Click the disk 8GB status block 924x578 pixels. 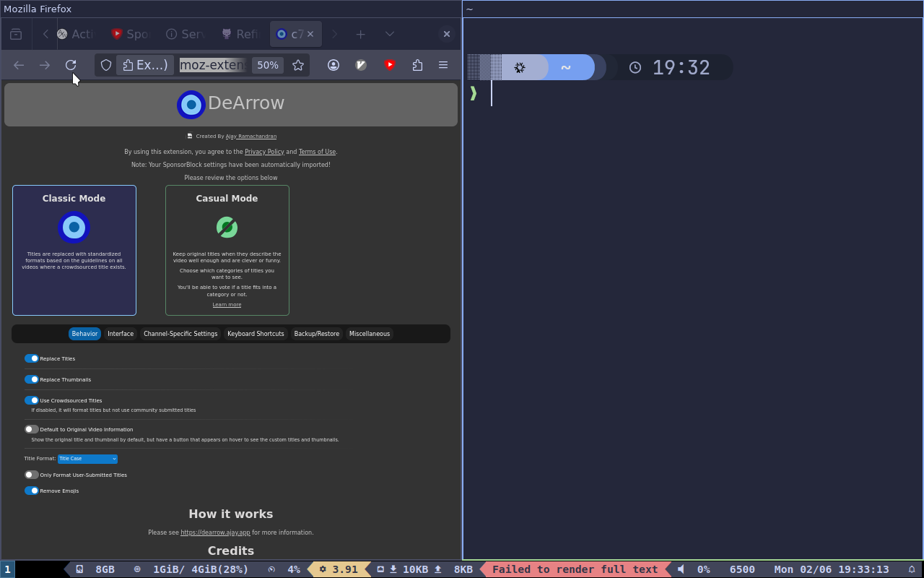(x=95, y=569)
